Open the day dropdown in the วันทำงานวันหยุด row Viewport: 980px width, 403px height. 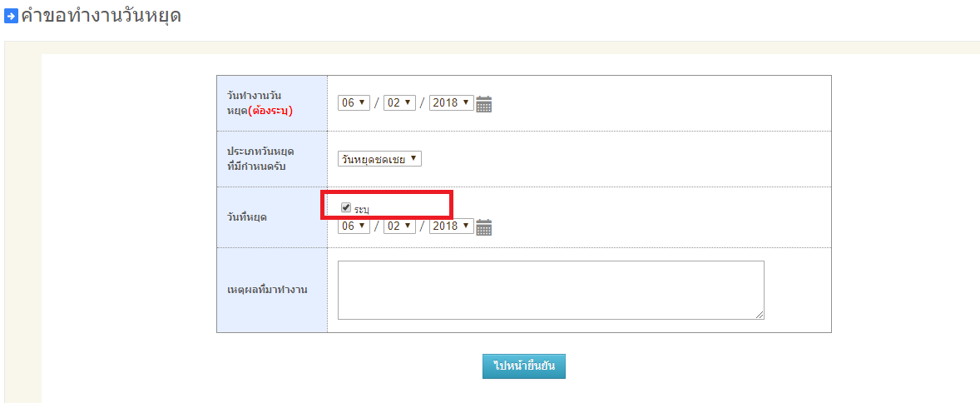(354, 102)
